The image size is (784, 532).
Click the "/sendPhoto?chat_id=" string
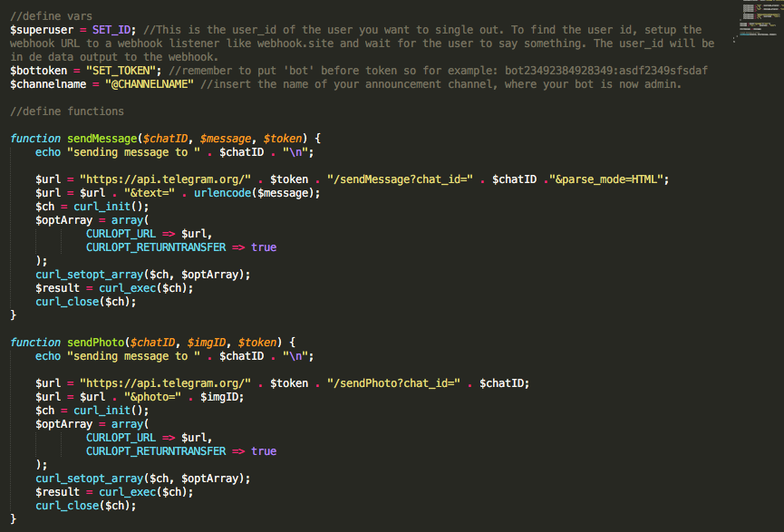point(393,383)
